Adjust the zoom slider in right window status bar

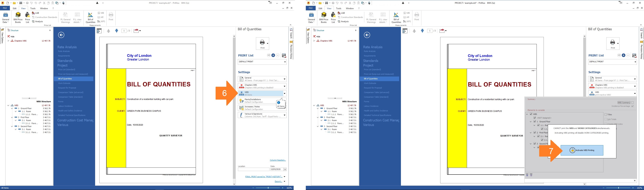[x=618, y=188]
